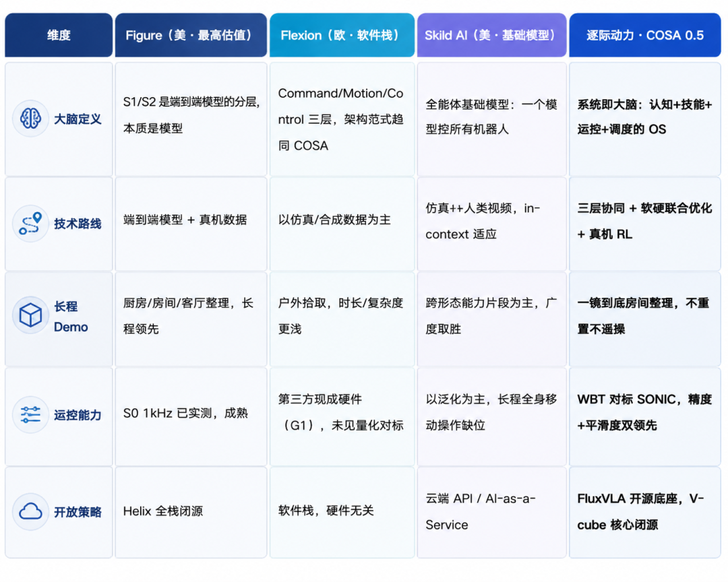This screenshot has width=728, height=582.
Task: Click the 以仿真/合成数据为主 cell
Action: coord(342,224)
